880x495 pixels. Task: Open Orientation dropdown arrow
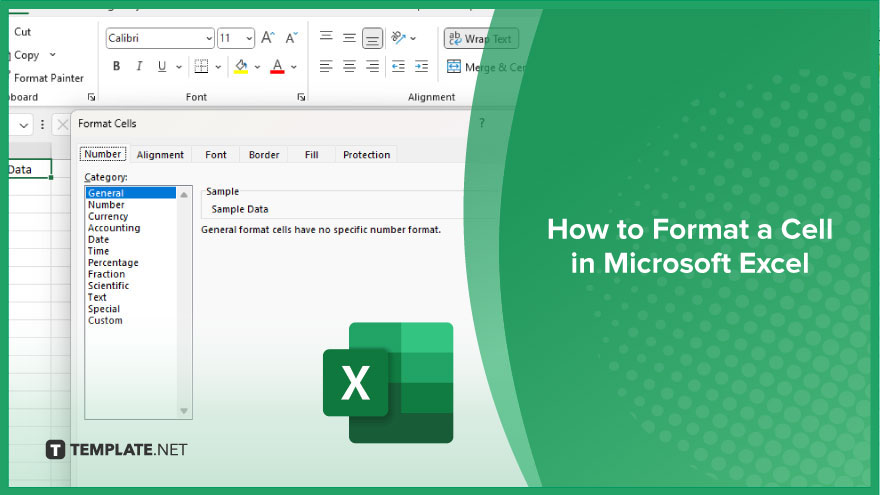(x=413, y=38)
